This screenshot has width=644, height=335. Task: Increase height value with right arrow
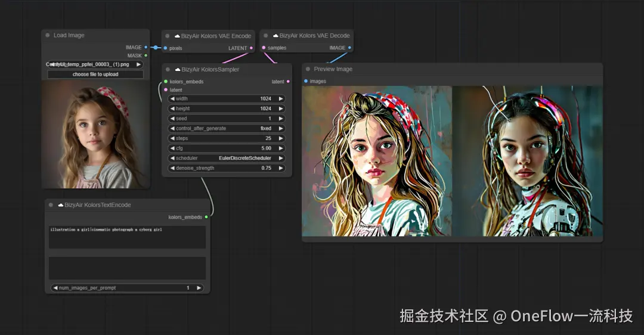281,108
